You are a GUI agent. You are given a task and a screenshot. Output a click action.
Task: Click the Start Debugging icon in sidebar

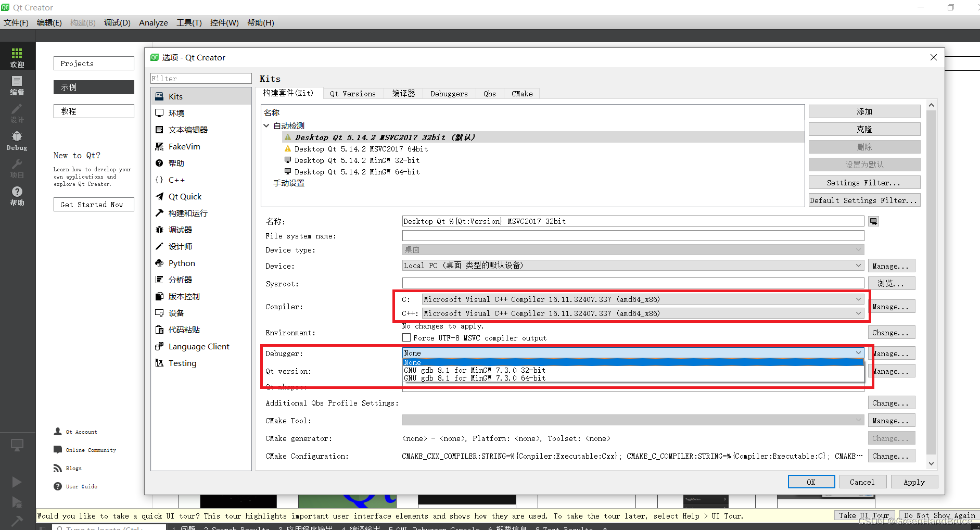(17, 502)
